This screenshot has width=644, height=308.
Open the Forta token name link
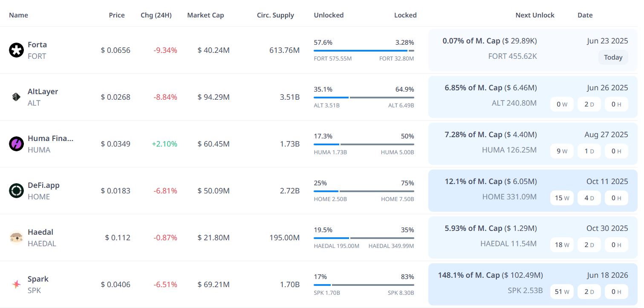click(x=37, y=45)
